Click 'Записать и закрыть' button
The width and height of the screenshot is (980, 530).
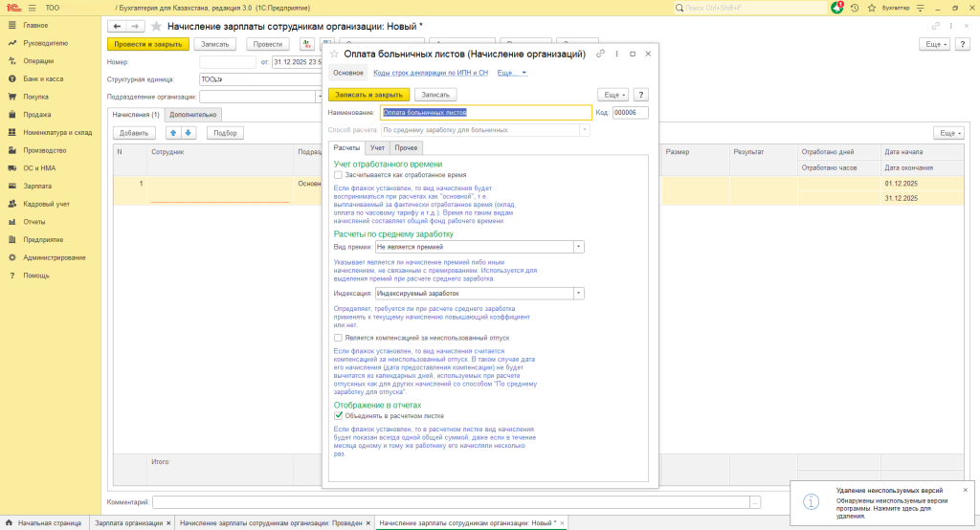point(368,95)
